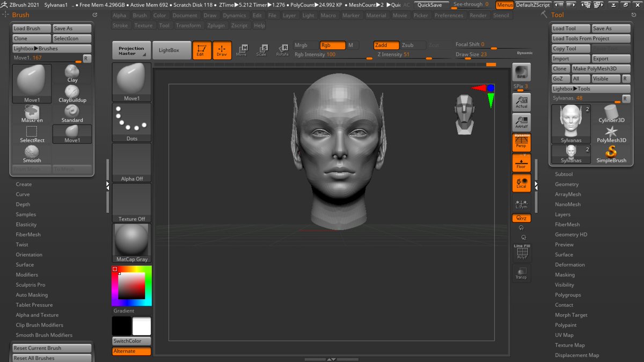Click the Dots stroke type icon
The height and width of the screenshot is (362, 644).
[131, 122]
